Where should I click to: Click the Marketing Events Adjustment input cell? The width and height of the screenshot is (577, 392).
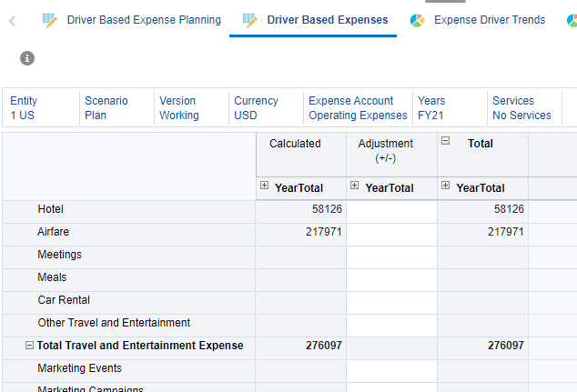click(x=391, y=371)
